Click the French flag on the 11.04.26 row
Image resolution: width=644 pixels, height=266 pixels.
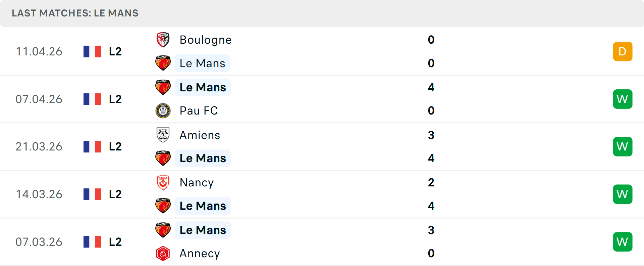coord(92,51)
